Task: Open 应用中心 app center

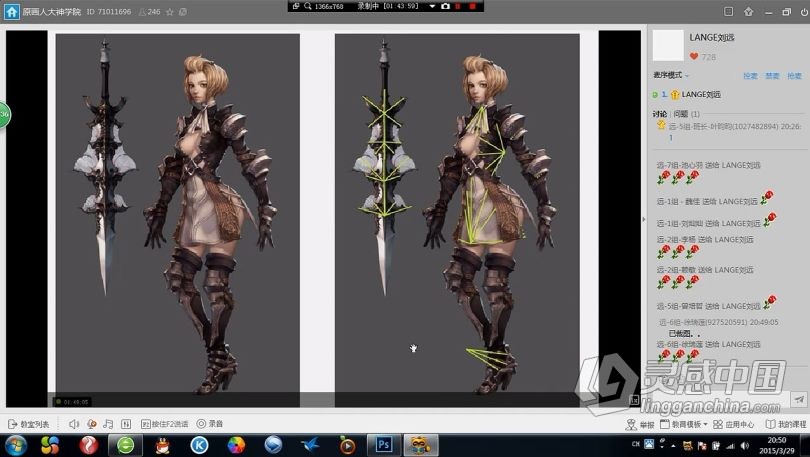Action: point(734,424)
